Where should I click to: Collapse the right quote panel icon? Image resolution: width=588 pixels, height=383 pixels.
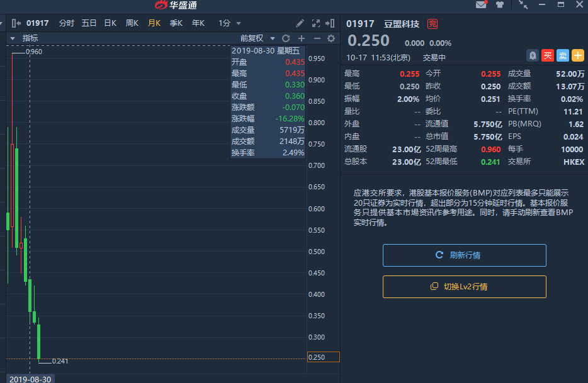[330, 24]
